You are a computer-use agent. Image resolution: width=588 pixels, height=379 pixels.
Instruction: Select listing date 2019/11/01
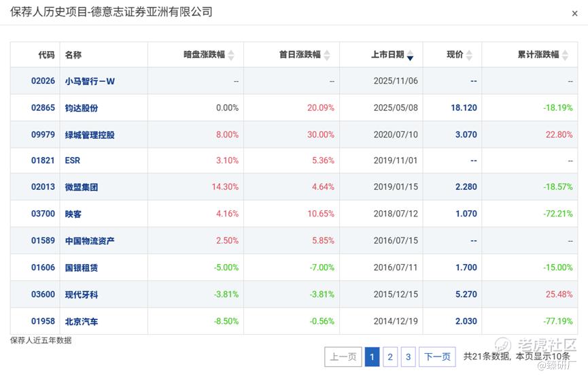click(396, 161)
